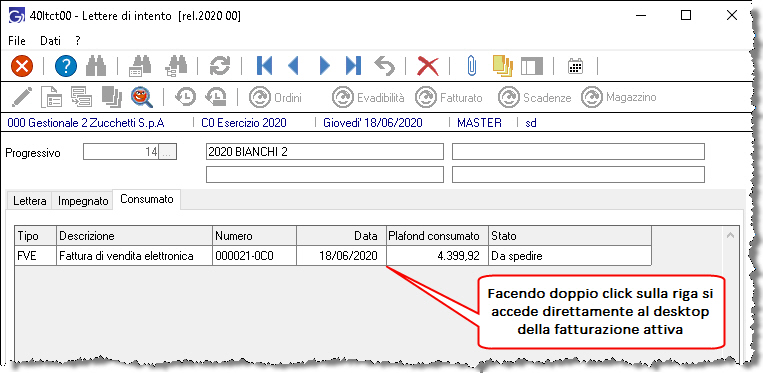The width and height of the screenshot is (763, 373).
Task: Click the refresh arrows icon
Action: (x=219, y=66)
